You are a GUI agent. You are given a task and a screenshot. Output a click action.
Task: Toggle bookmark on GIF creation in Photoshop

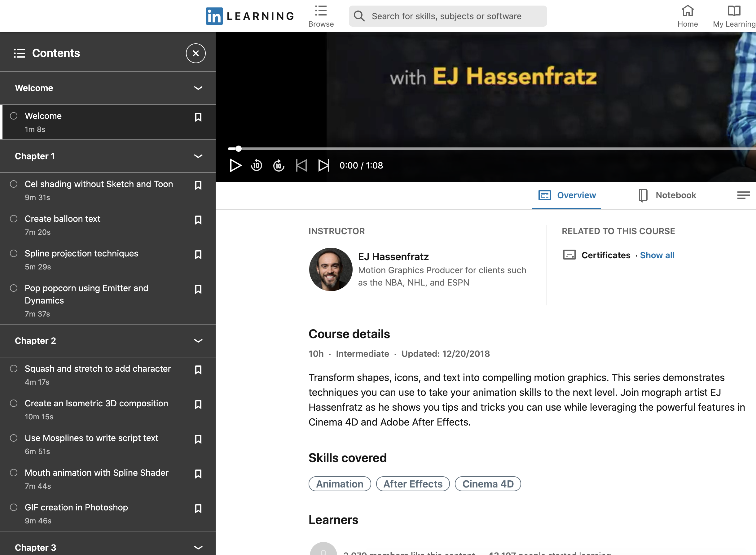(199, 508)
